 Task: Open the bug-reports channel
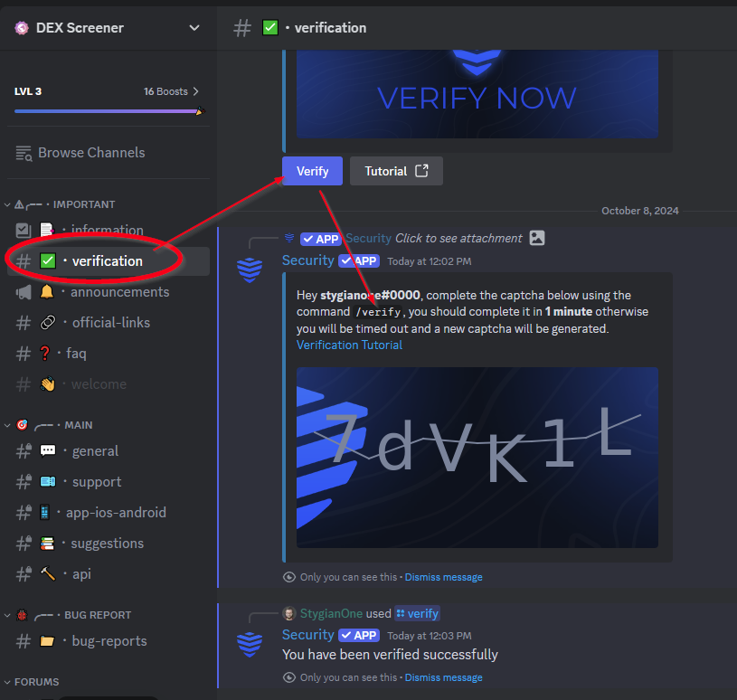pyautogui.click(x=109, y=641)
